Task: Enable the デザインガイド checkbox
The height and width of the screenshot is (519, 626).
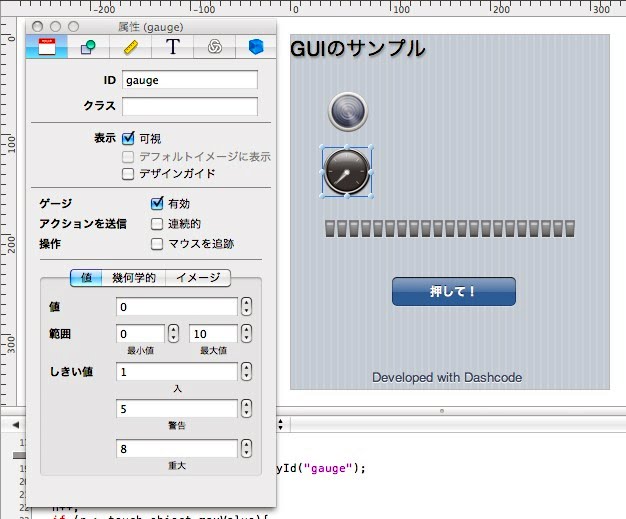Action: click(128, 173)
